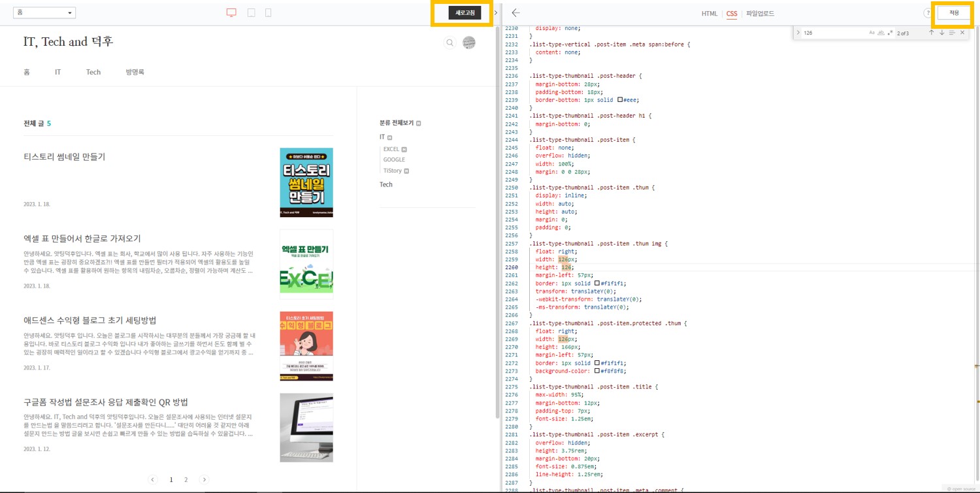The width and height of the screenshot is (980, 493).
Task: Click code line 'height: 126;'
Action: [555, 267]
